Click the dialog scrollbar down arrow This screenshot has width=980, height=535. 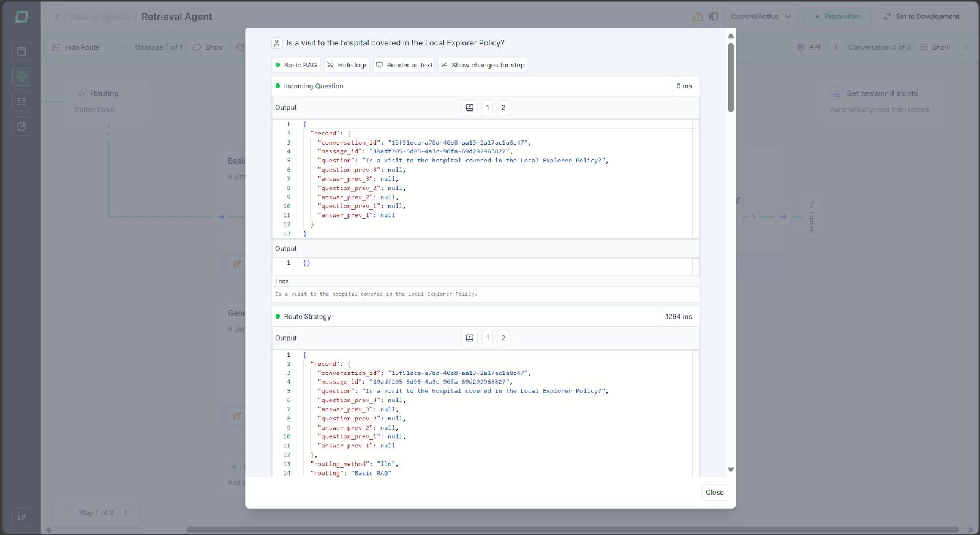point(731,469)
